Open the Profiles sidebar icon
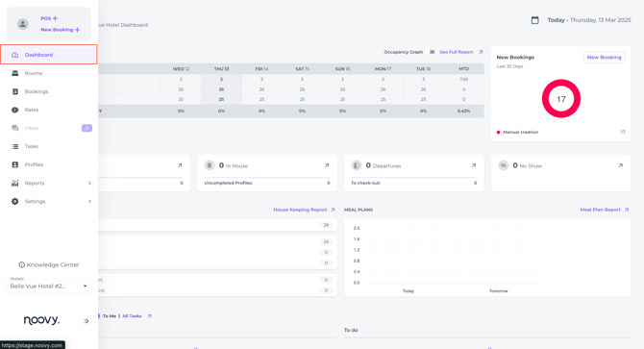The height and width of the screenshot is (349, 644). (x=15, y=164)
